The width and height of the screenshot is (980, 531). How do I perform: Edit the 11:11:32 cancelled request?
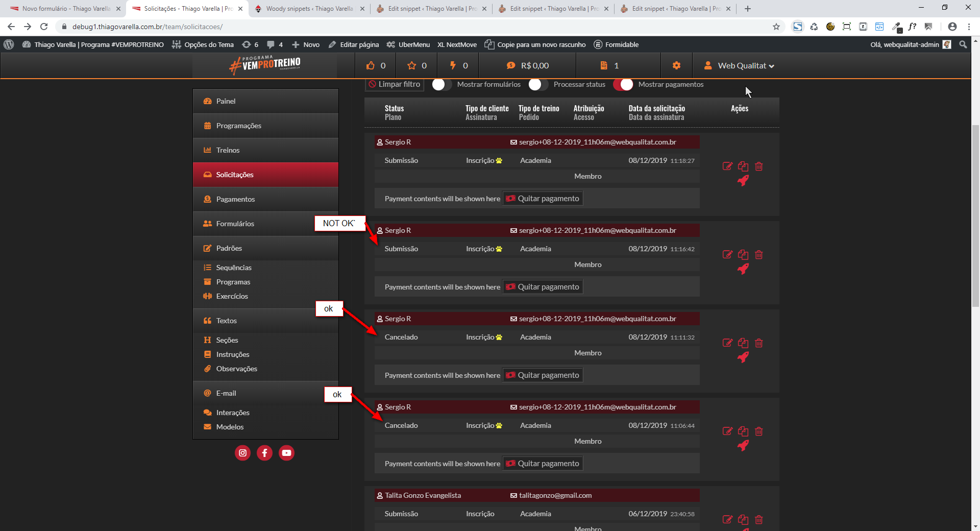(x=727, y=343)
